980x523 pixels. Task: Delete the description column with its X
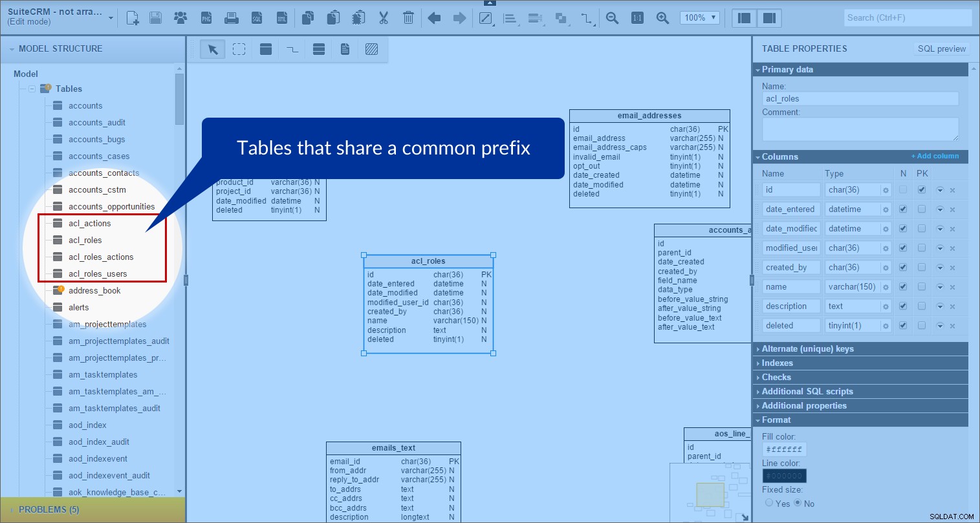[952, 306]
